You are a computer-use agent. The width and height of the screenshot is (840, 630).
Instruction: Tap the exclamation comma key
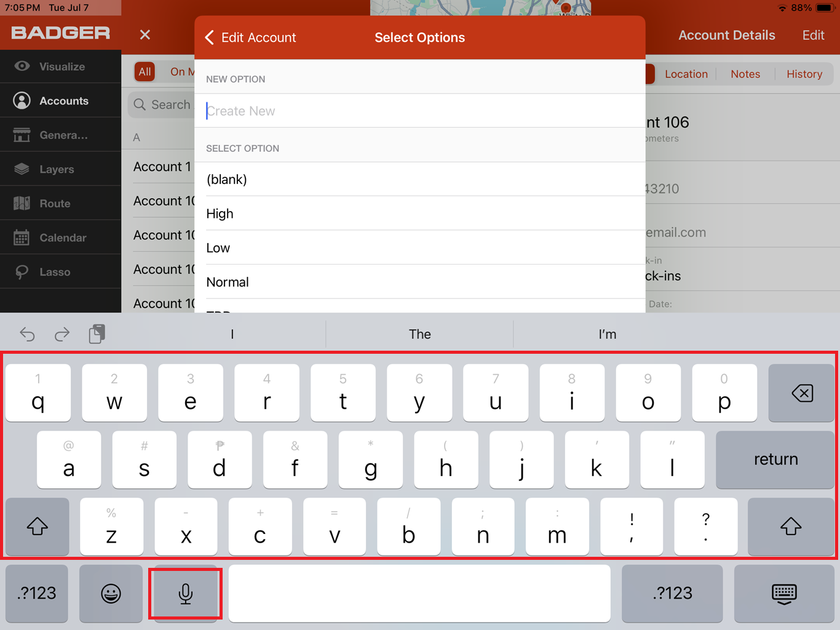click(x=632, y=526)
